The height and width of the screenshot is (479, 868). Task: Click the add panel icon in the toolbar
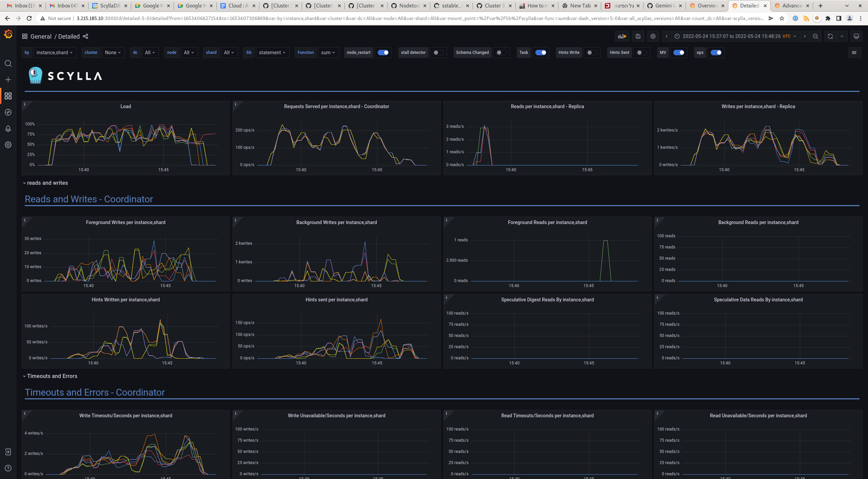622,36
